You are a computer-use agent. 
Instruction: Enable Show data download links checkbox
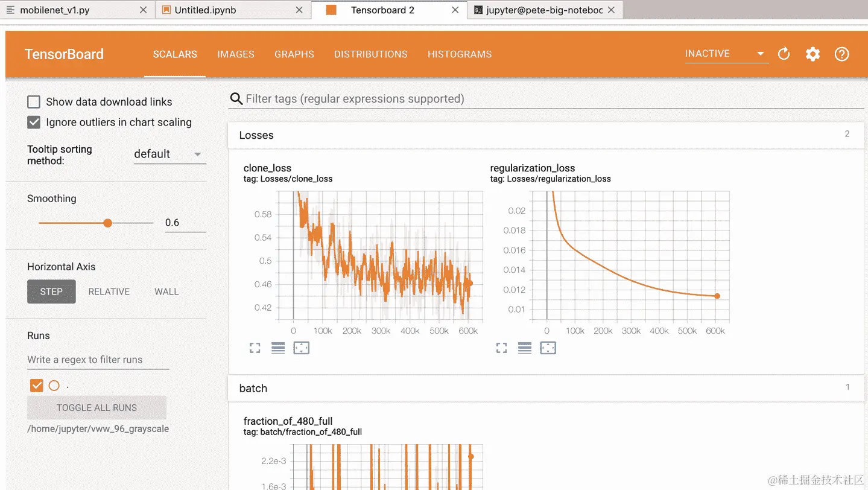tap(34, 102)
